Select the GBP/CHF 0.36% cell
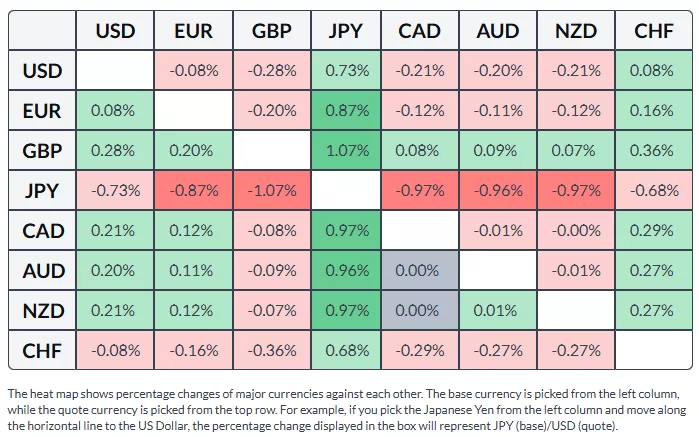Image resolution: width=699 pixels, height=437 pixels. (x=653, y=151)
